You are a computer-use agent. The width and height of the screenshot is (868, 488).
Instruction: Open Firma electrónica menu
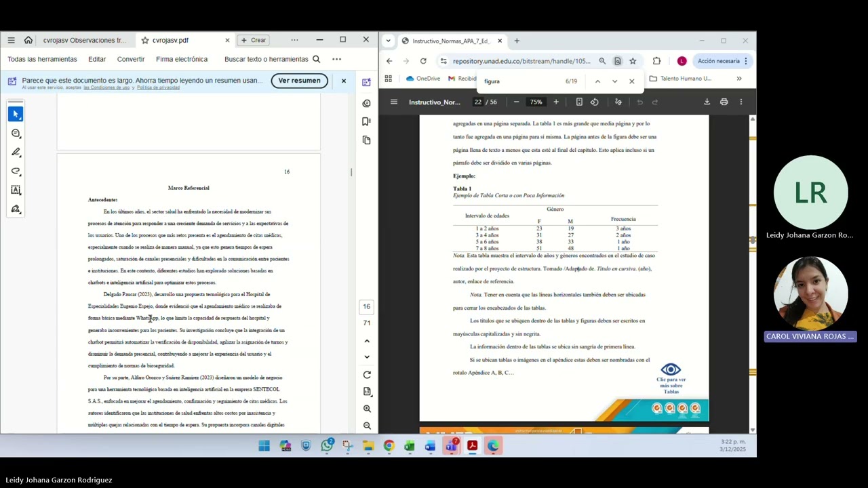click(x=182, y=59)
